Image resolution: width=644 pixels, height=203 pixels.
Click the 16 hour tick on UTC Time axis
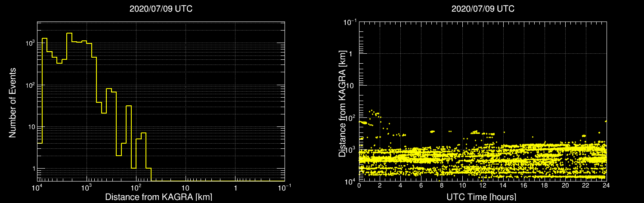click(524, 186)
